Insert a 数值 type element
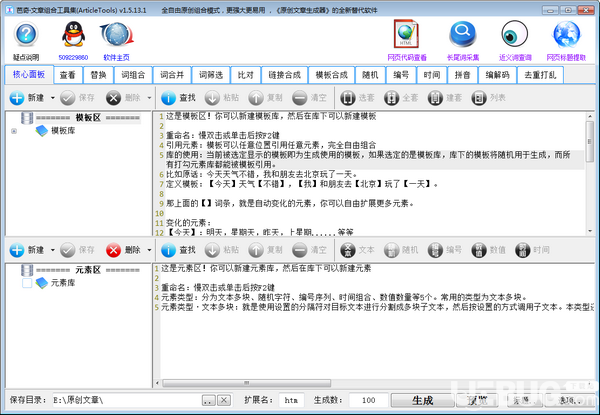The image size is (600, 415). click(x=488, y=250)
